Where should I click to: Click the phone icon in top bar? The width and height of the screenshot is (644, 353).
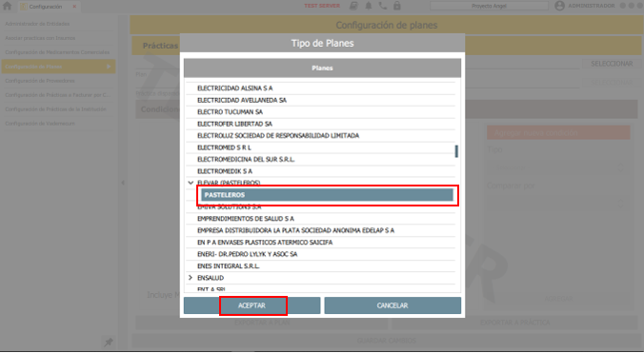383,6
